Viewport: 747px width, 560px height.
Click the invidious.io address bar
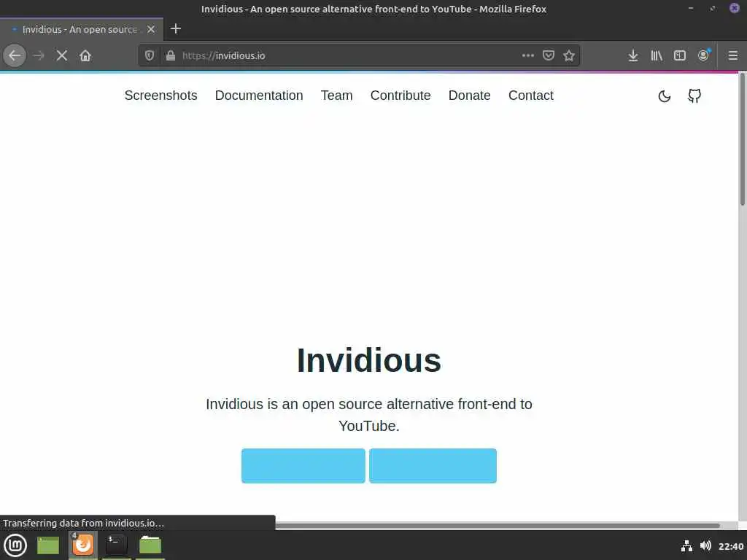[343, 55]
